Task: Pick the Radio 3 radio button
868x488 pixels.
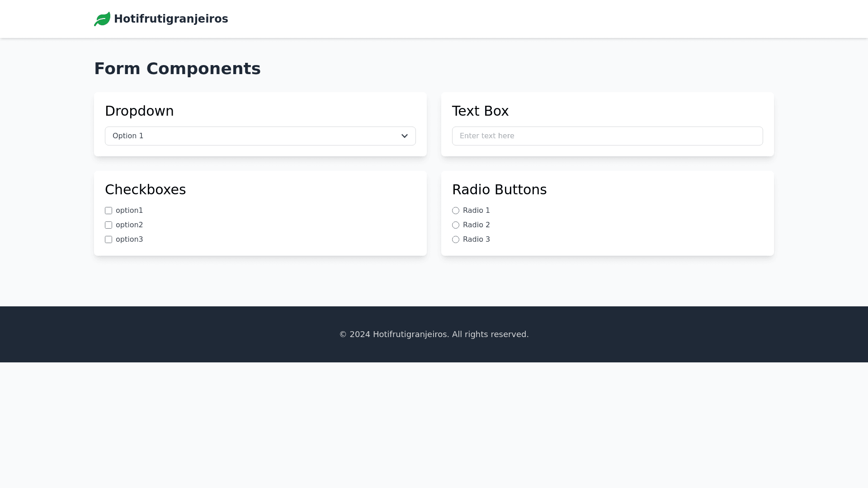Action: [456, 239]
